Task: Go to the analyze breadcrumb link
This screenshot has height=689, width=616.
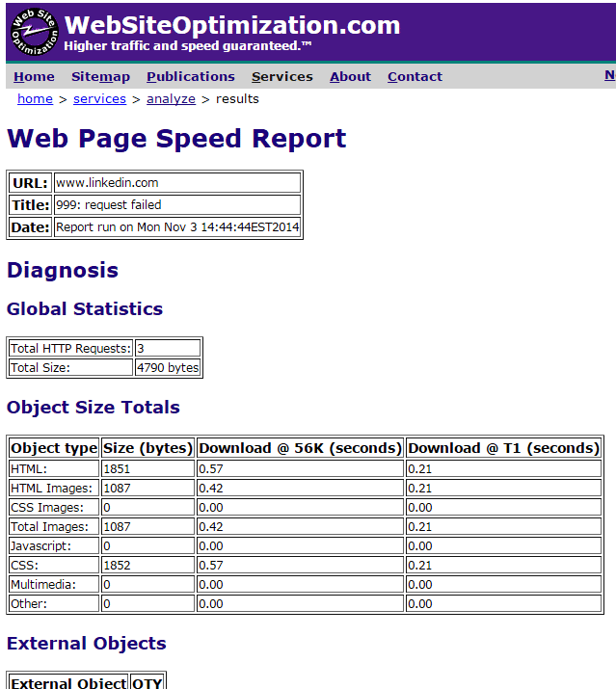Action: [171, 99]
